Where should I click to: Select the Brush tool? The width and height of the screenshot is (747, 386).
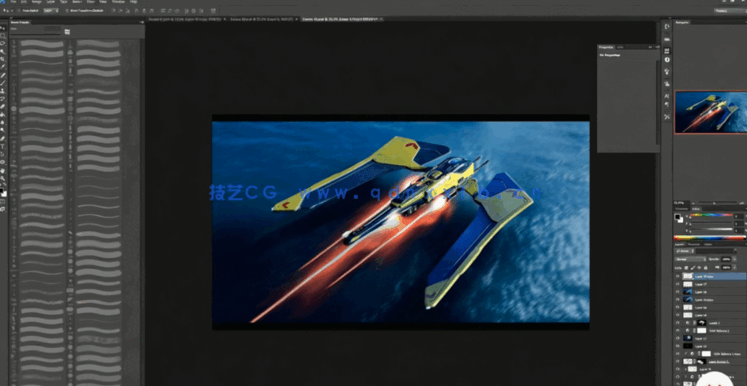coord(3,83)
